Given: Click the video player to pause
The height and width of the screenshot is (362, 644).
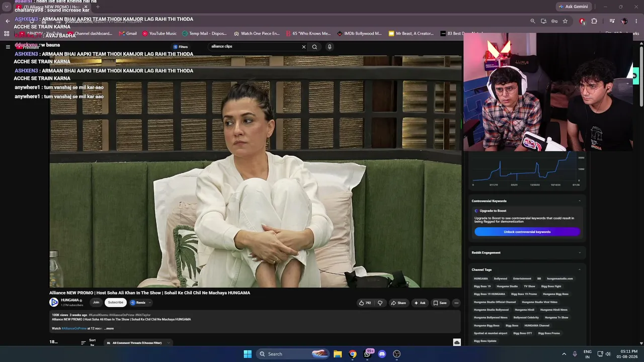Looking at the screenshot, I should (256, 171).
